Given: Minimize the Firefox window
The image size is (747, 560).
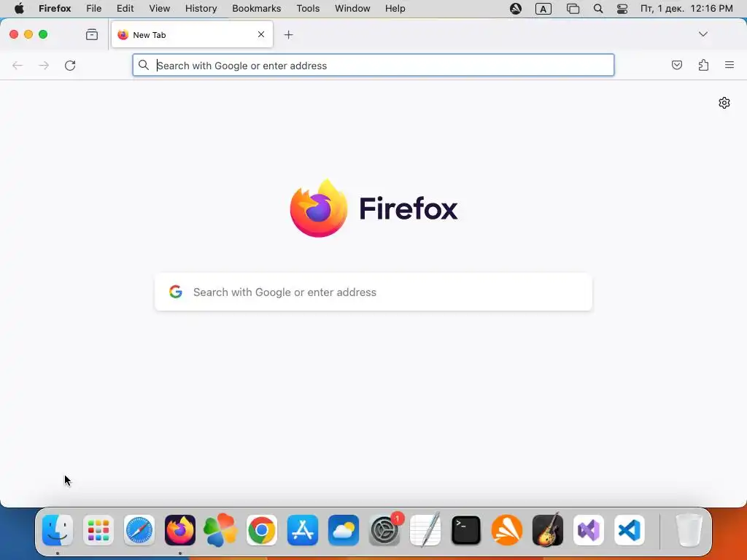Looking at the screenshot, I should pyautogui.click(x=28, y=34).
